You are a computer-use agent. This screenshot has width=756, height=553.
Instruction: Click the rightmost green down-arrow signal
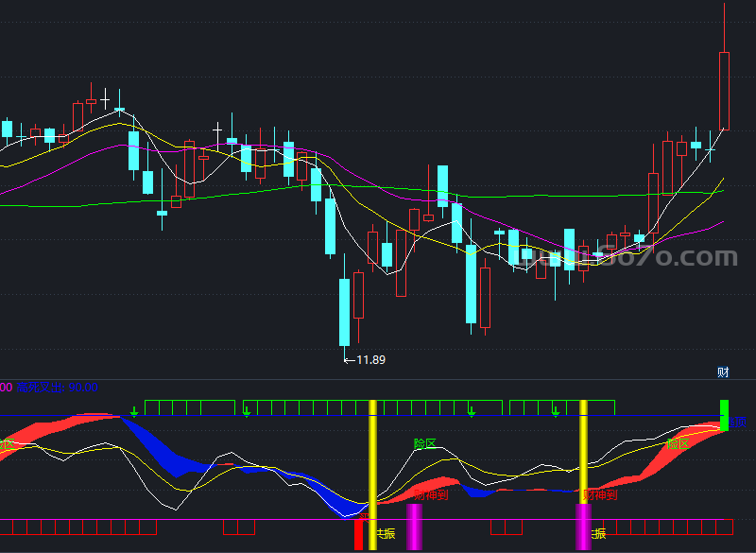tap(556, 412)
